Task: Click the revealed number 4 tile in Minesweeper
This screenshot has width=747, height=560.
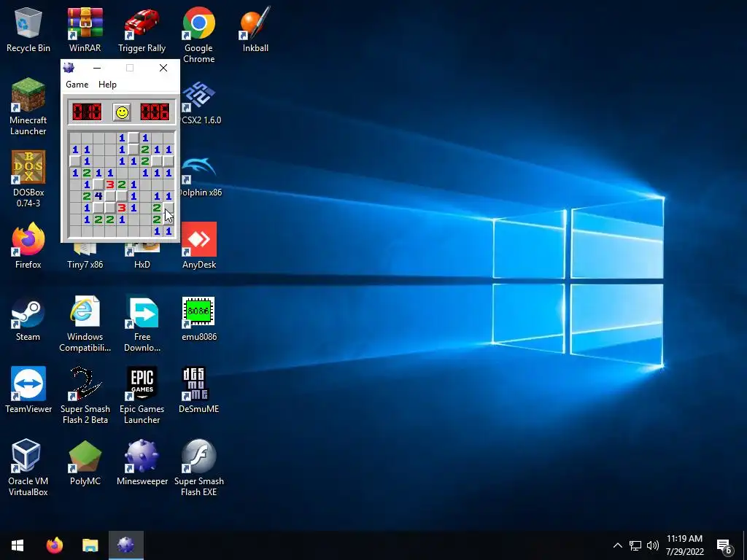Action: [x=98, y=195]
